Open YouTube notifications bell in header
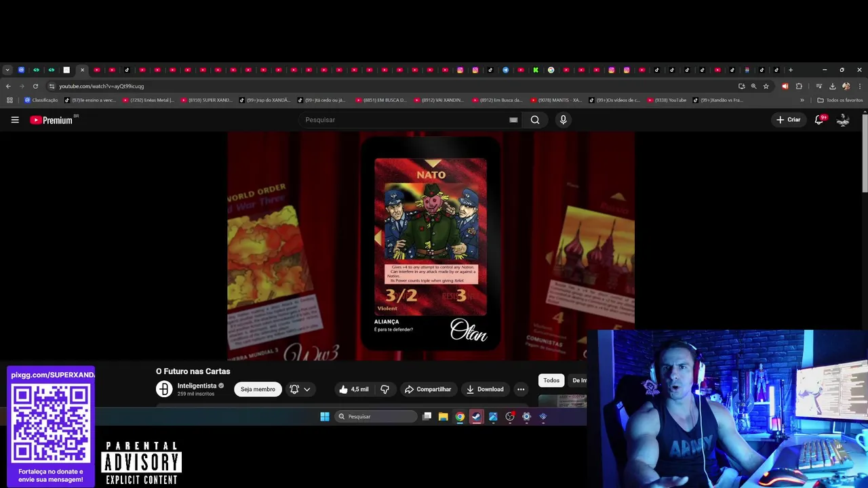868x488 pixels. pos(818,120)
